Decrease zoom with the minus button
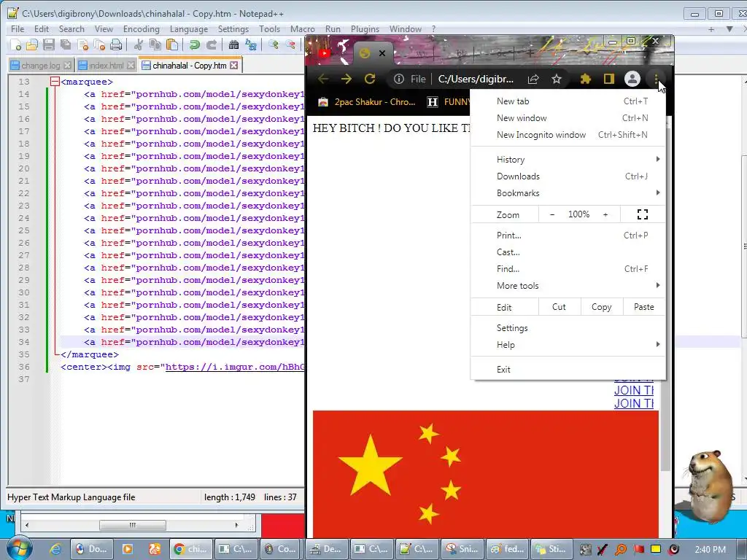The height and width of the screenshot is (560, 747). pos(552,215)
